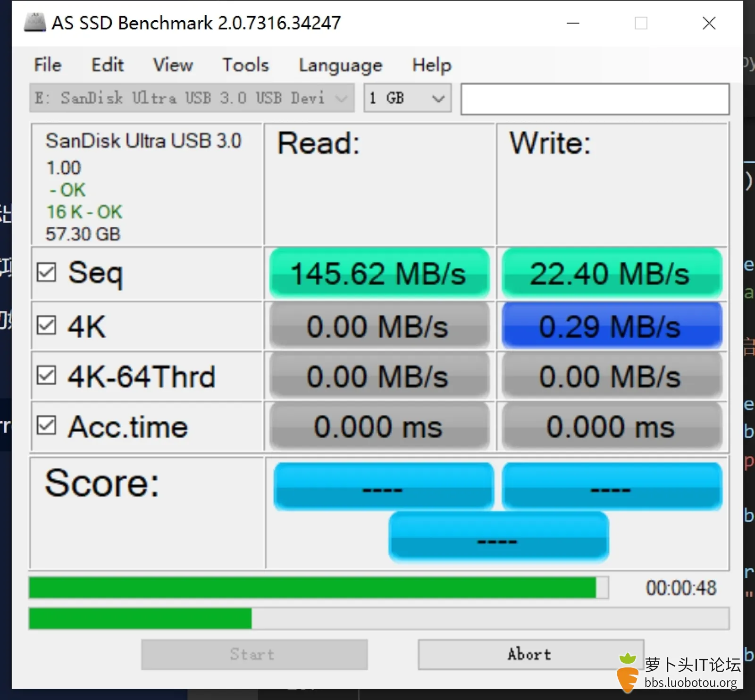
Task: Open the Edit menu
Action: coord(108,65)
